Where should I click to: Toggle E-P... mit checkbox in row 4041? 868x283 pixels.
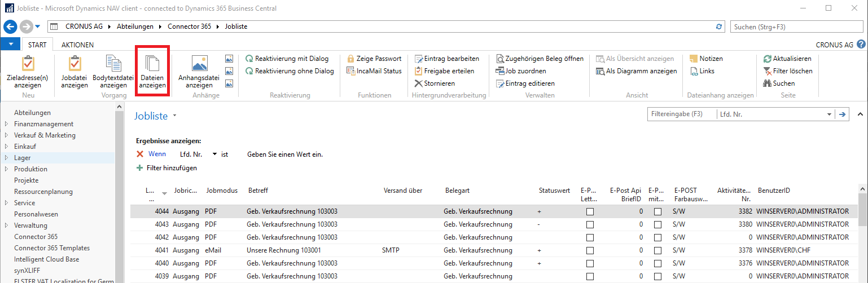click(657, 250)
